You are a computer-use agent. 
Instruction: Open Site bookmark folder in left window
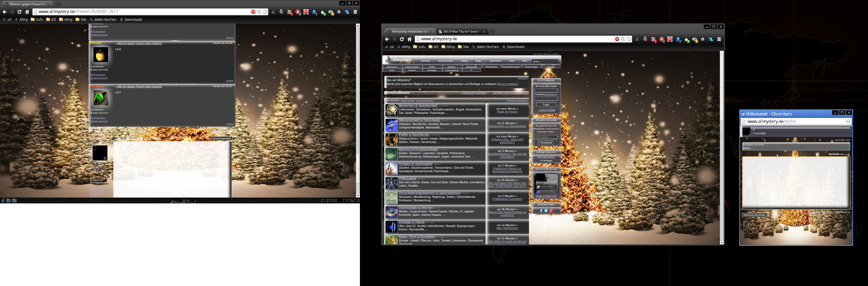(x=81, y=20)
